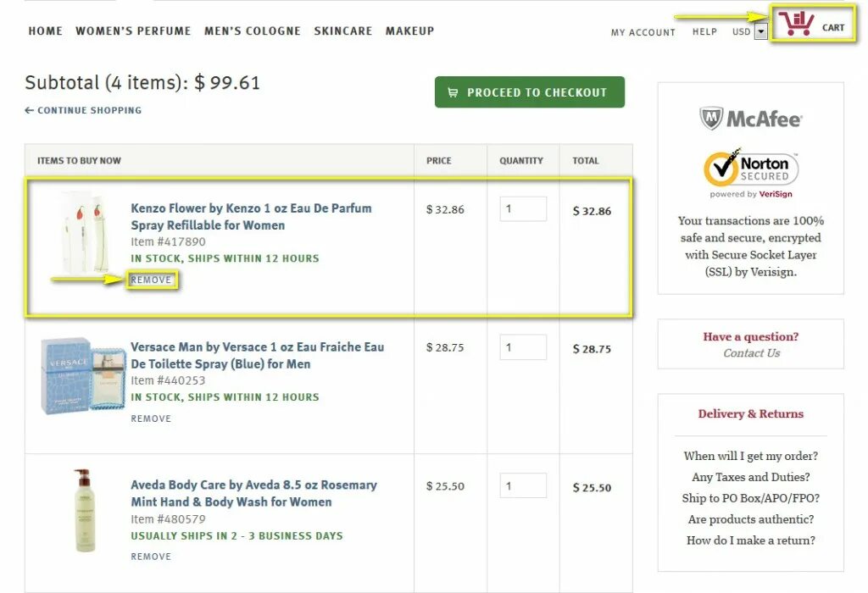Open MEN'S COLOGNE menu
This screenshot has width=868, height=593.
(x=253, y=31)
